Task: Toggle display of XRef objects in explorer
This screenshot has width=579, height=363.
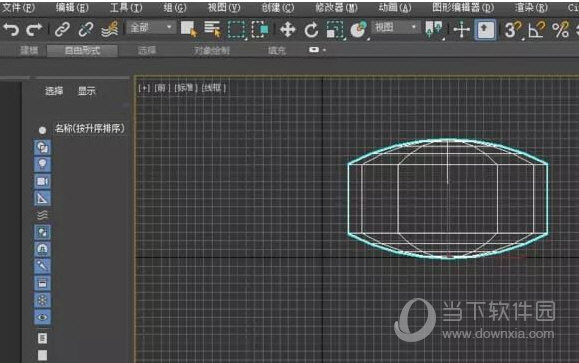Action: coord(42,249)
